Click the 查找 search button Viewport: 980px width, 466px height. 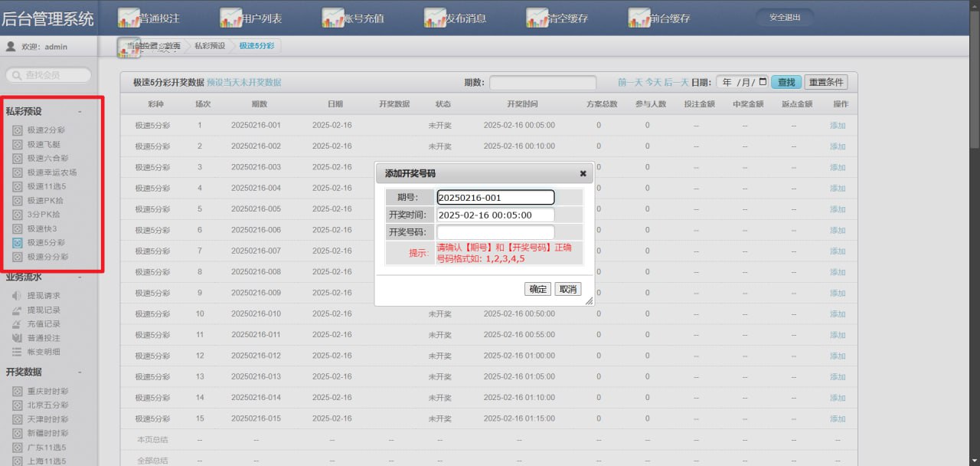click(x=786, y=82)
